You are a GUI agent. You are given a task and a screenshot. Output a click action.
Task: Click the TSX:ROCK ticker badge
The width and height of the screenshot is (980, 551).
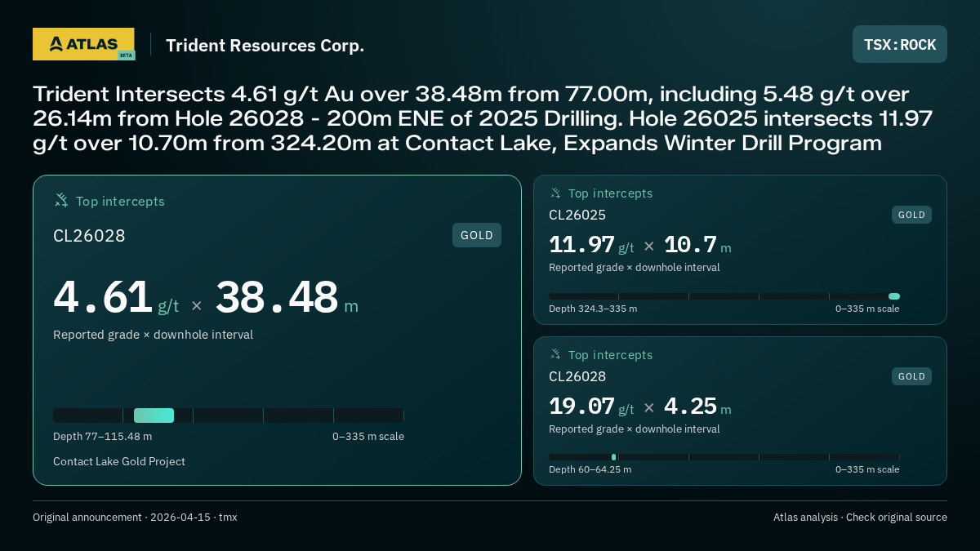pos(900,44)
